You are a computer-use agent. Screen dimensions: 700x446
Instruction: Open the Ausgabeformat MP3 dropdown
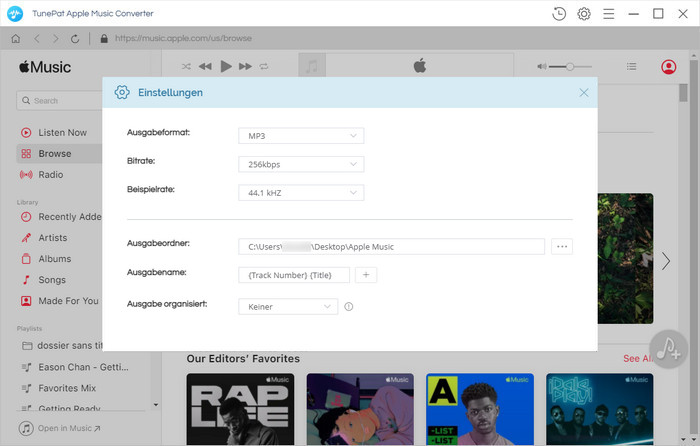pos(301,136)
